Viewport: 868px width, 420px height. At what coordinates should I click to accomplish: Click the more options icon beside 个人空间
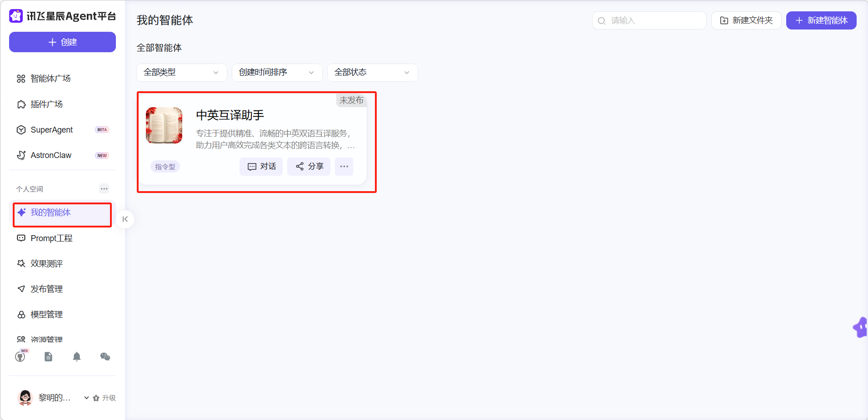tap(104, 189)
